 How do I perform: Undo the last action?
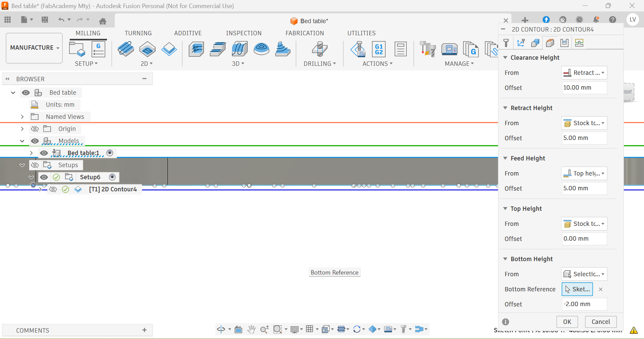(61, 20)
